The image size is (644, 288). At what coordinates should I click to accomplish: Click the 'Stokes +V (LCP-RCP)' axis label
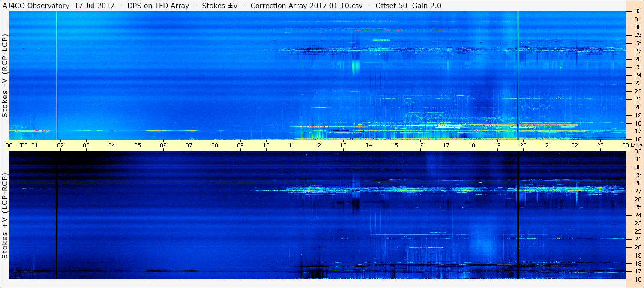5,216
